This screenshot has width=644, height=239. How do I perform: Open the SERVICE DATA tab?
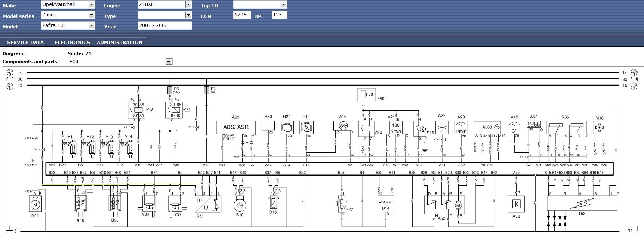tap(25, 42)
